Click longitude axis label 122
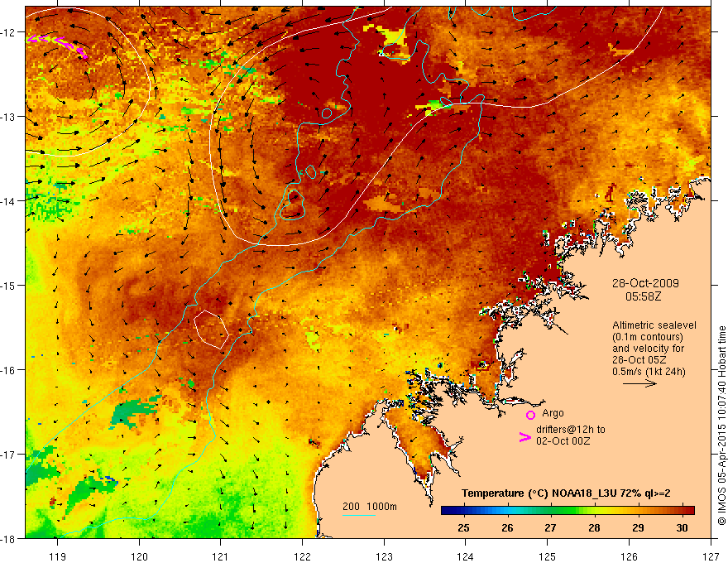728x563 pixels. pos(302,556)
